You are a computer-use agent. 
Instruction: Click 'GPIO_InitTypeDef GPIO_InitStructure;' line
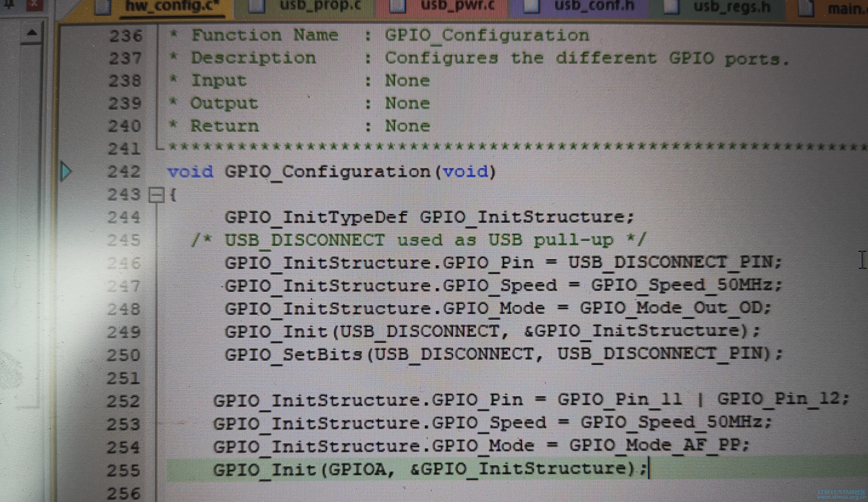(x=429, y=218)
